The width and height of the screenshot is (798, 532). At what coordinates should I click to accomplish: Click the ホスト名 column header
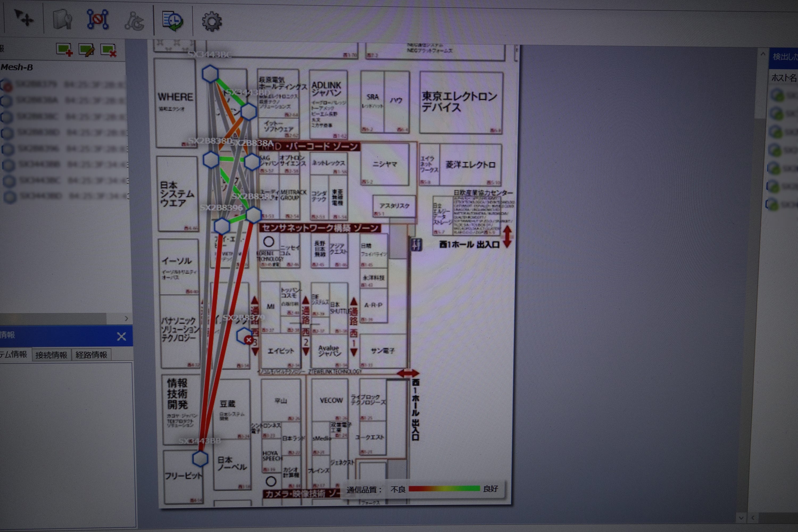[x=784, y=78]
